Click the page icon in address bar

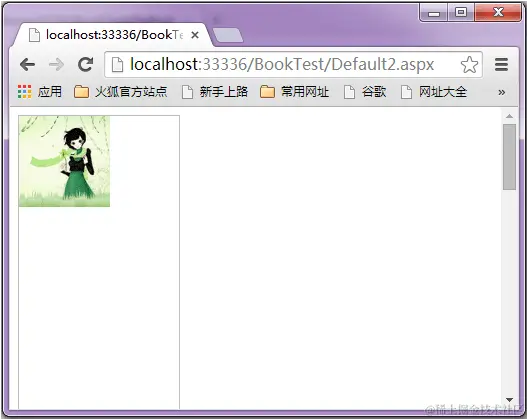117,64
